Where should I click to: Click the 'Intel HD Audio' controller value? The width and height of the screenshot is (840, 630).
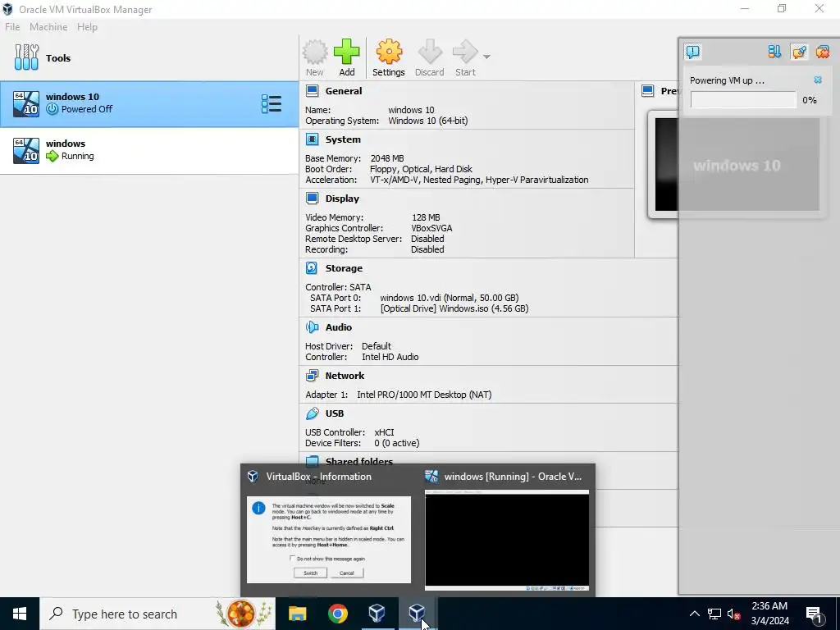[390, 357]
